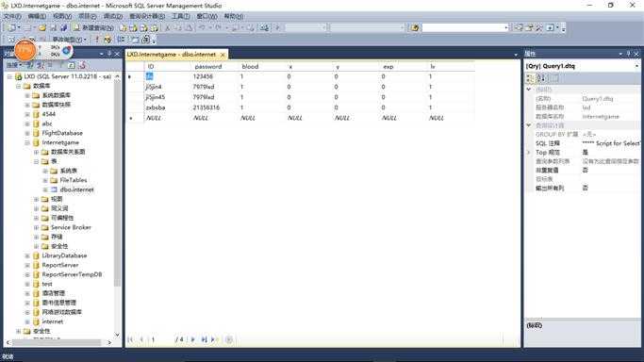Click the password column header
Image resolution: width=644 pixels, height=362 pixels.
point(214,66)
